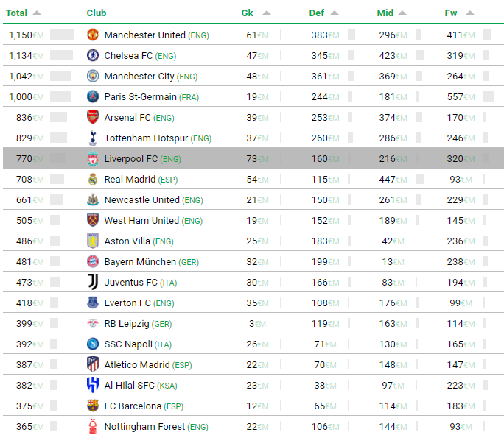Sort by Gk column arrow
Screen dimensions: 504x435
[x=267, y=13]
